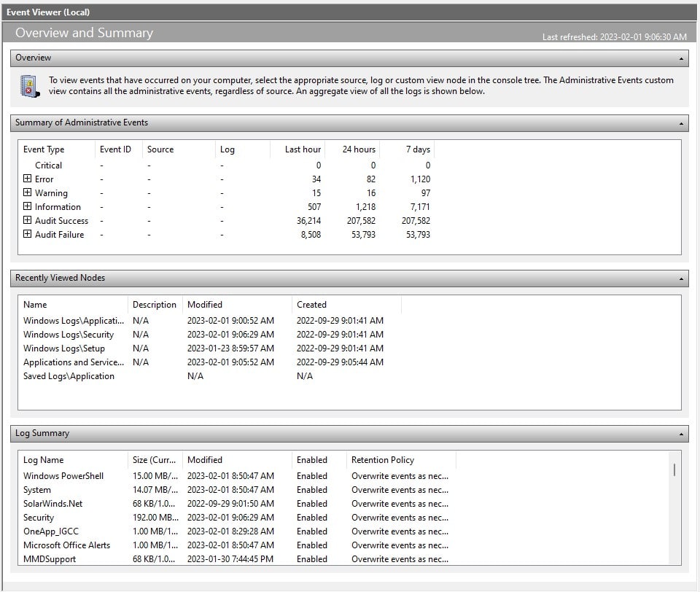Click the Modified column header in Recently Viewed Nodes
The width and height of the screenshot is (700, 592).
pos(204,304)
